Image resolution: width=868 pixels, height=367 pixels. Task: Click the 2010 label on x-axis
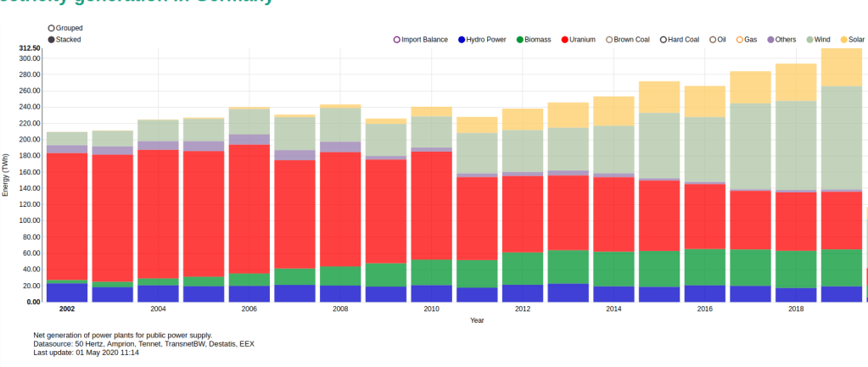pos(431,309)
